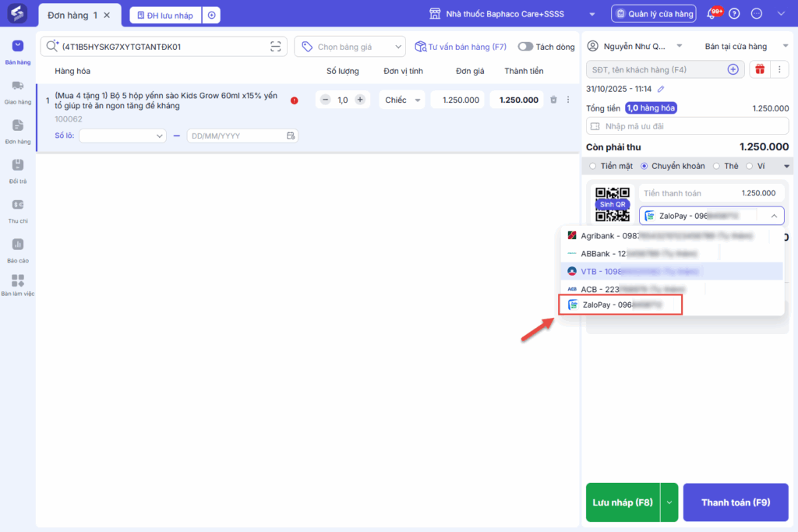This screenshot has width=798, height=532.
Task: Expand the header chevron at top right
Action: (x=781, y=14)
